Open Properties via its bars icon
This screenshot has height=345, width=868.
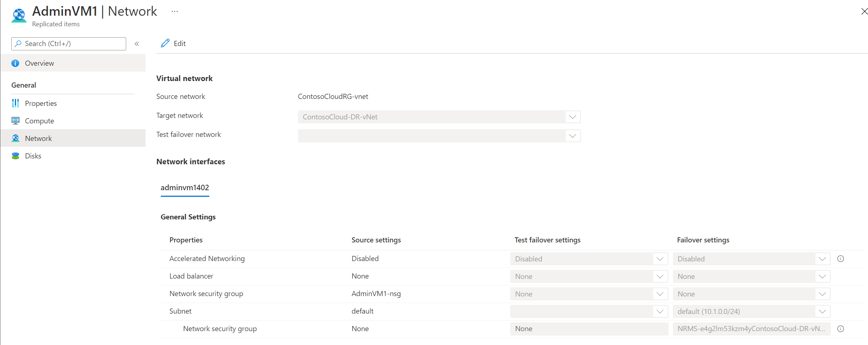pyautogui.click(x=15, y=103)
